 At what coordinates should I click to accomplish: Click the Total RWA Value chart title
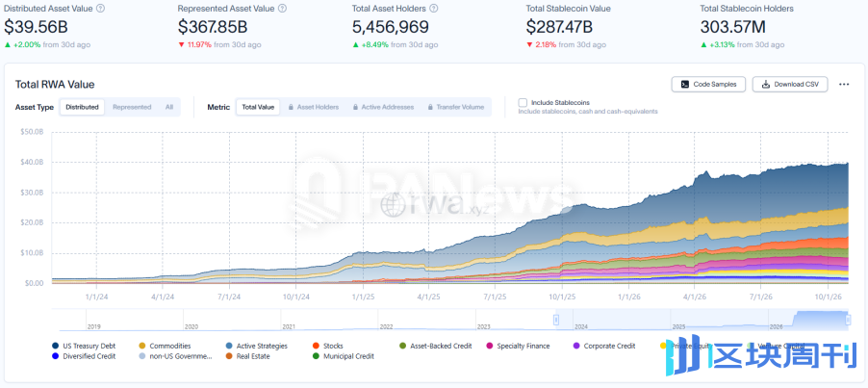click(55, 85)
